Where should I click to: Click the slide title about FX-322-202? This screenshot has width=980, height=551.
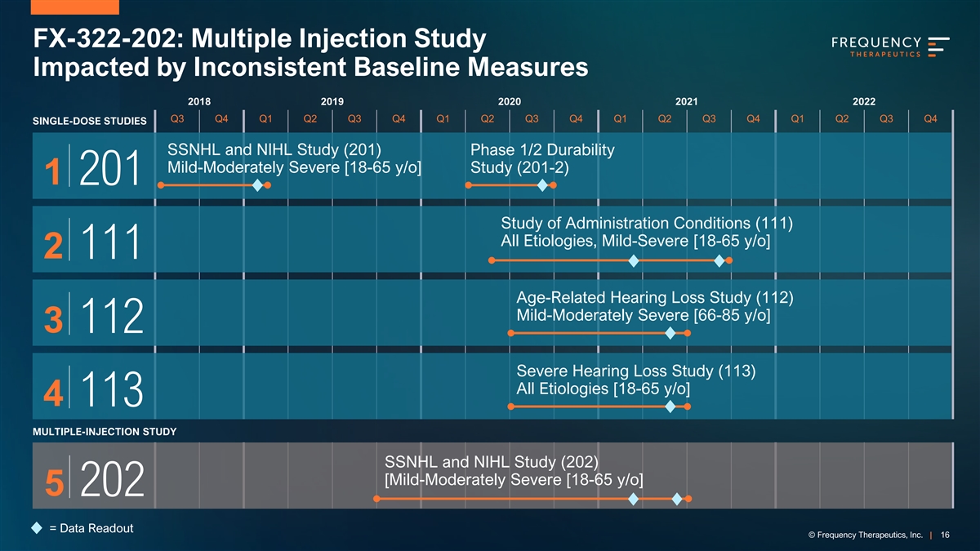tap(310, 52)
